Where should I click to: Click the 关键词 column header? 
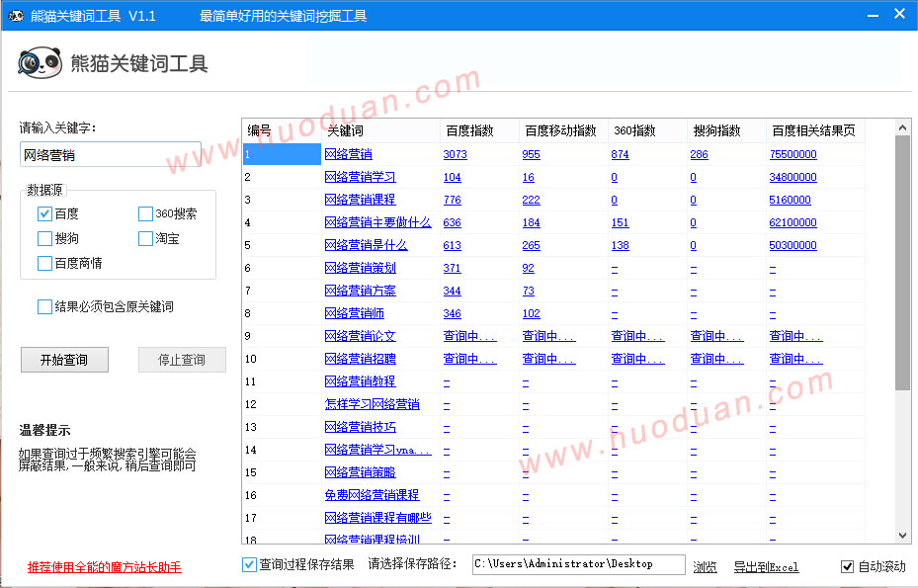click(x=380, y=130)
